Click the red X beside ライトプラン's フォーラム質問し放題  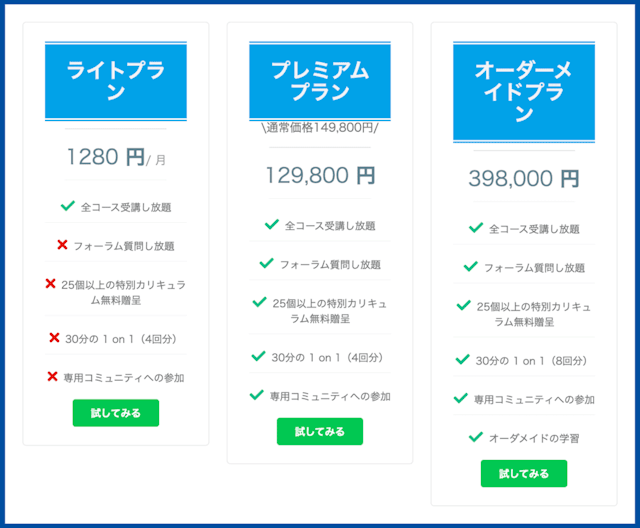pyautogui.click(x=62, y=245)
